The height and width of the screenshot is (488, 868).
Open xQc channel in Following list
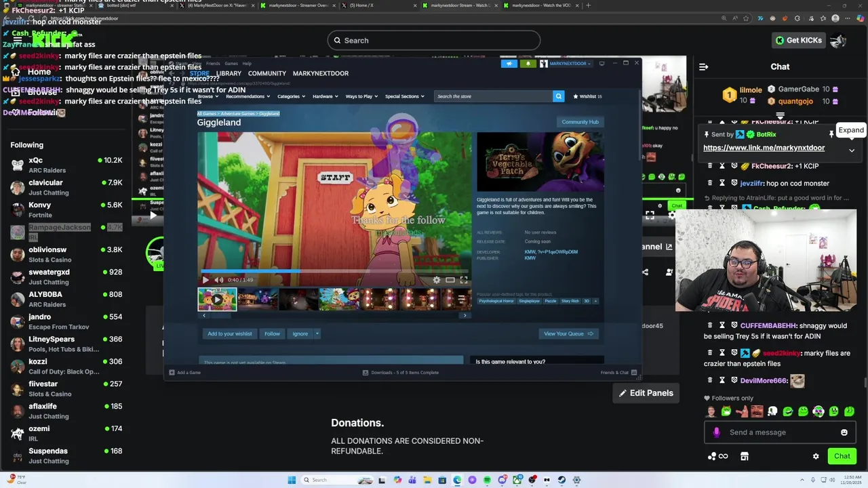pyautogui.click(x=66, y=165)
